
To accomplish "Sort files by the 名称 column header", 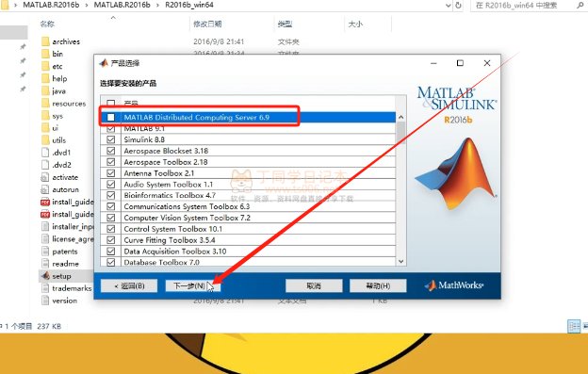I will 47,24.
